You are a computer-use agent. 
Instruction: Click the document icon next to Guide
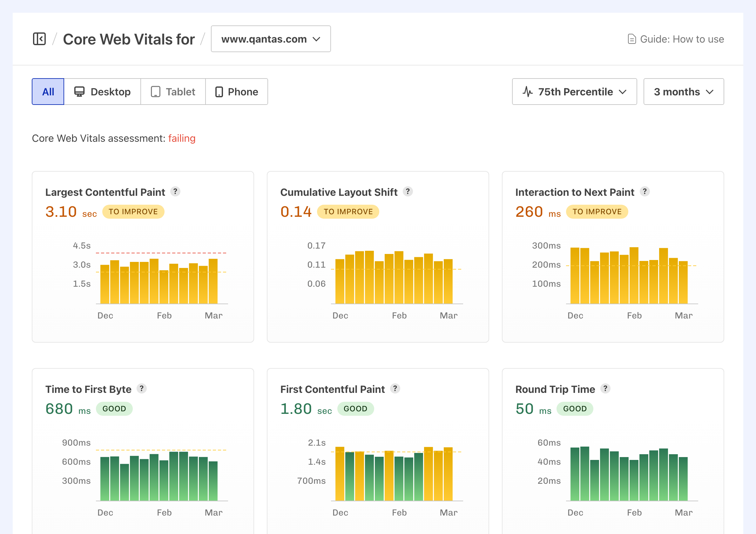631,38
